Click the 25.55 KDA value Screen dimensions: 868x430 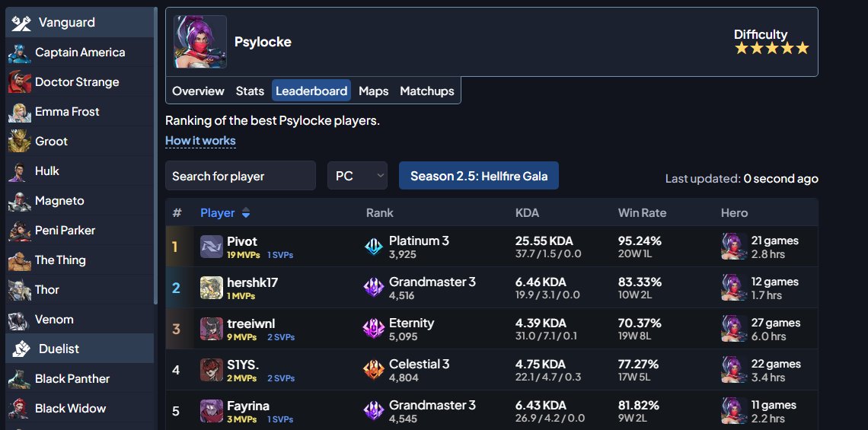pos(544,240)
